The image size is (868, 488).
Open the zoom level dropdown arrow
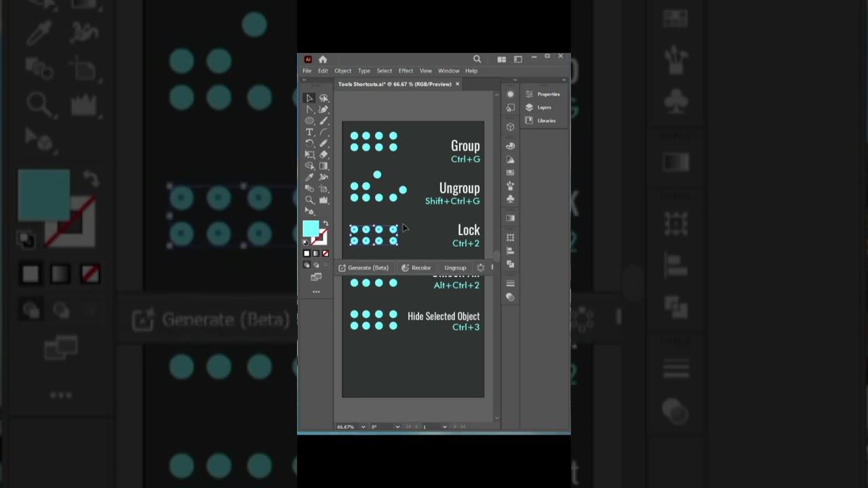pyautogui.click(x=363, y=426)
